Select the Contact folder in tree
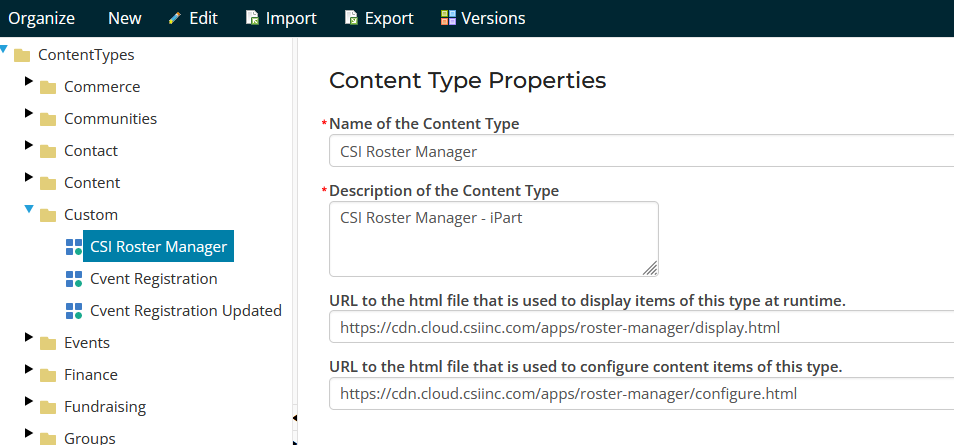 [x=90, y=151]
